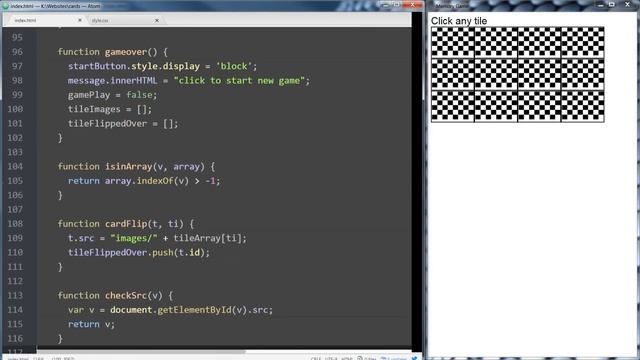Click fourth tile in top row
This screenshot has height=360, width=640.
point(582,42)
